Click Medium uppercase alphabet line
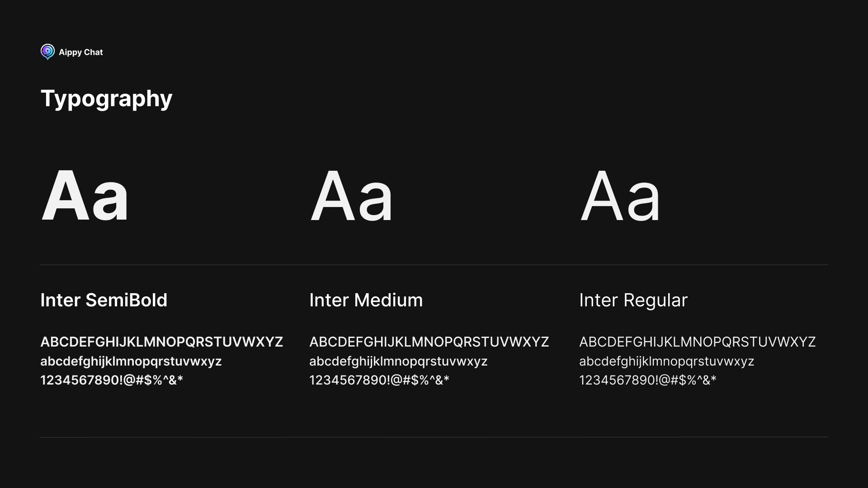868x488 pixels. click(x=429, y=342)
